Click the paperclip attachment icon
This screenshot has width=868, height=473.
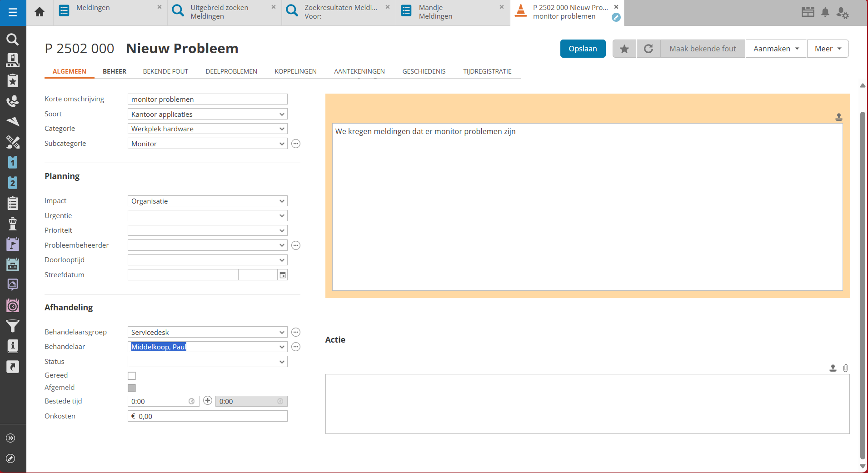(845, 368)
